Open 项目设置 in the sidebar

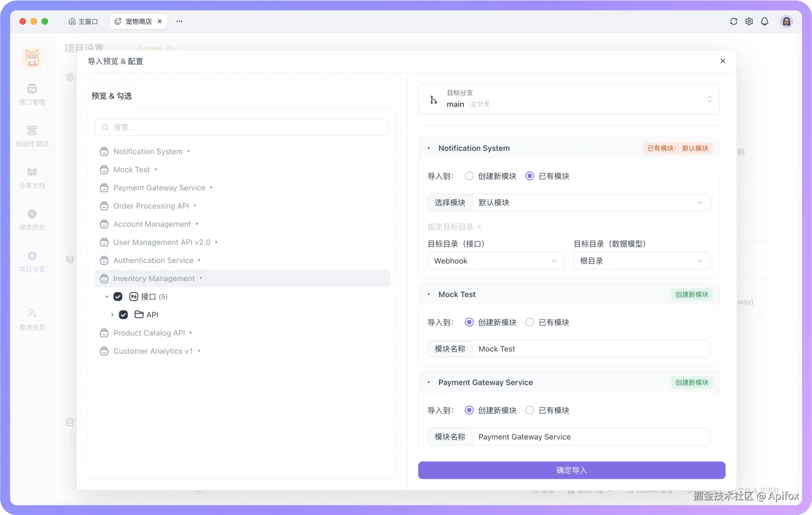[x=32, y=261]
